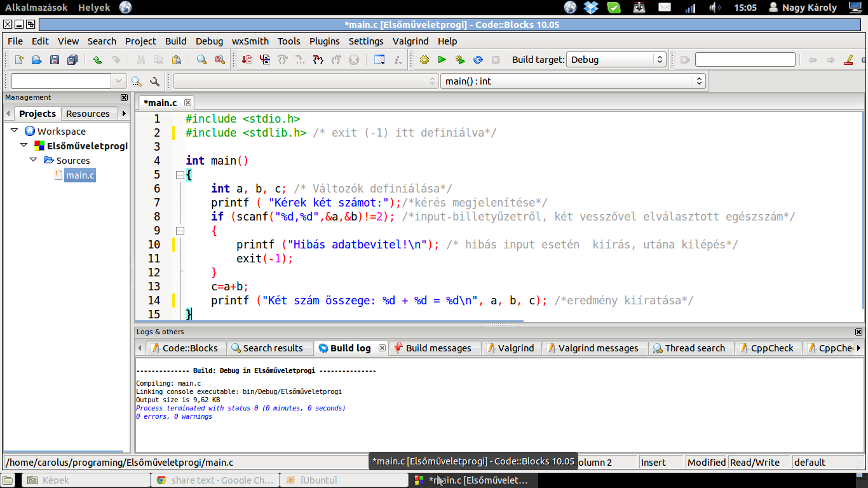This screenshot has height=488, width=868.
Task: Open the Build target Debug dropdown
Action: click(x=616, y=60)
